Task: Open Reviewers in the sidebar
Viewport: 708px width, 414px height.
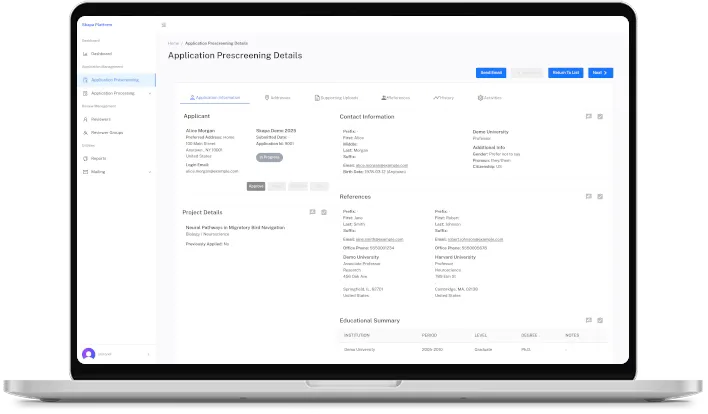Action: (101, 120)
